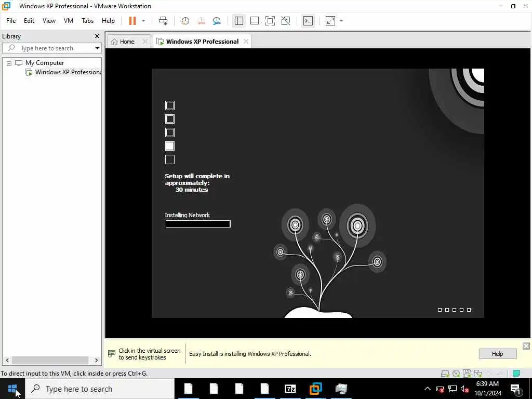Dismiss the Easy Install info bar
This screenshot has width=532, height=399.
[526, 346]
